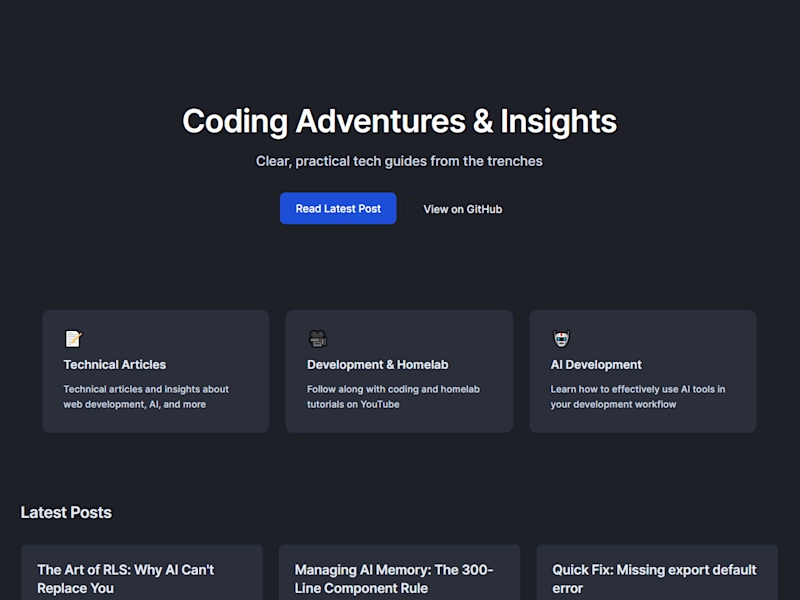Click the Read Latest Post button
This screenshot has height=600, width=800.
click(338, 208)
